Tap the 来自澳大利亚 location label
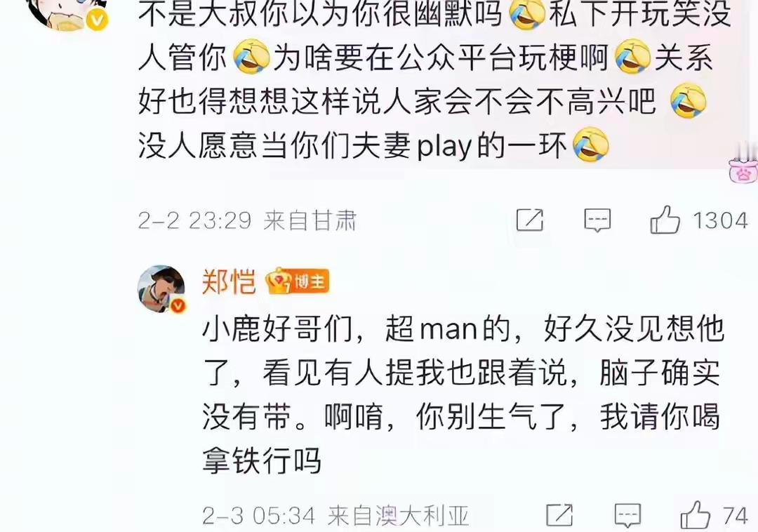Image resolution: width=758 pixels, height=532 pixels. tap(399, 516)
